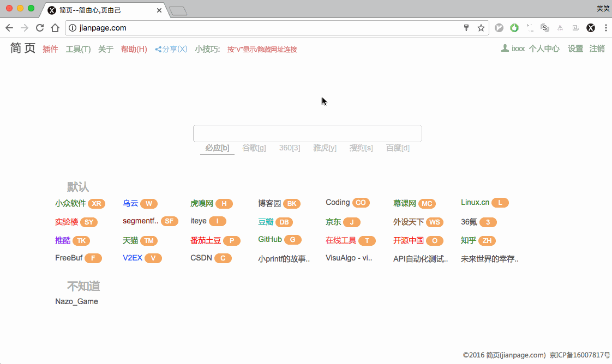The image size is (612, 364).
Task: Open the Linux.cn bookmark
Action: click(x=475, y=203)
